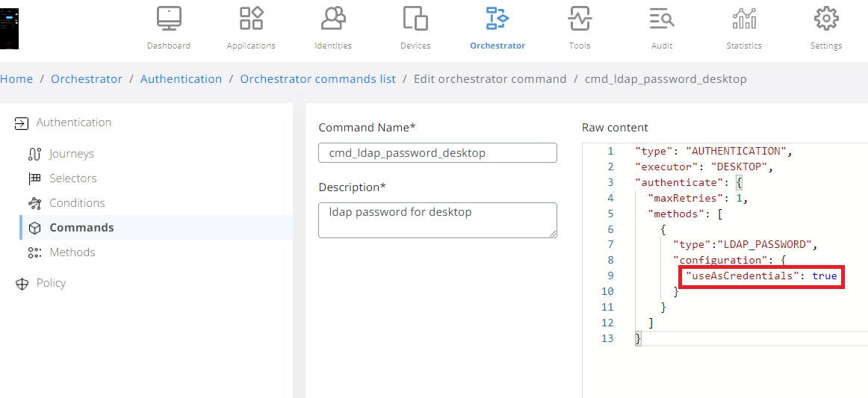Click the Home breadcrumb link
Image resolution: width=868 pixels, height=398 pixels.
point(16,79)
